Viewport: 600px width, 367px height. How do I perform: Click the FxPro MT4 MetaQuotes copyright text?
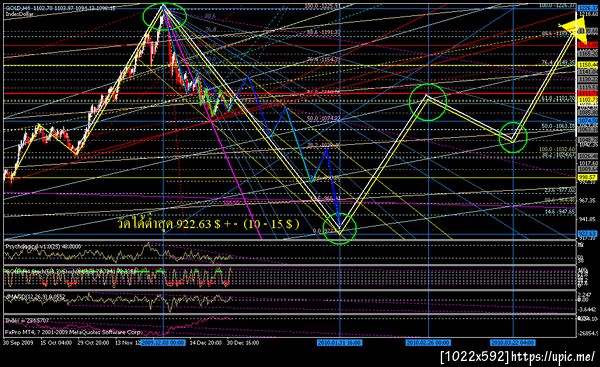point(74,332)
